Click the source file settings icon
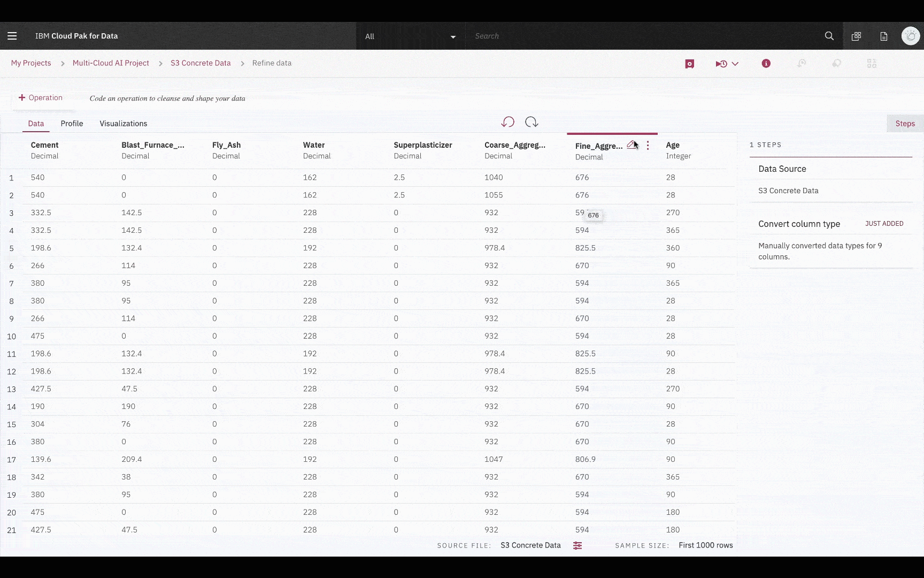The height and width of the screenshot is (578, 924). click(577, 545)
